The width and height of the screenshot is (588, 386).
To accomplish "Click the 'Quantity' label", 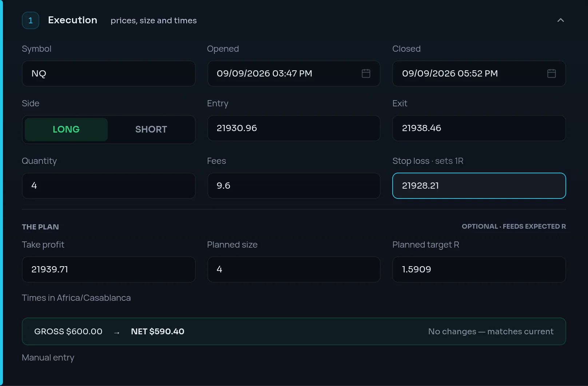I will (39, 161).
